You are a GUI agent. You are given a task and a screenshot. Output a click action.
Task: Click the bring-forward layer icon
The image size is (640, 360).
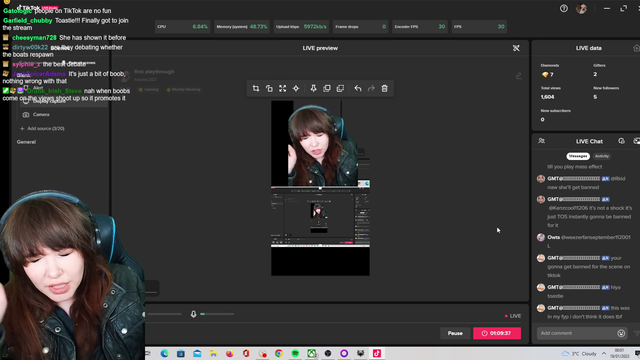[327, 89]
